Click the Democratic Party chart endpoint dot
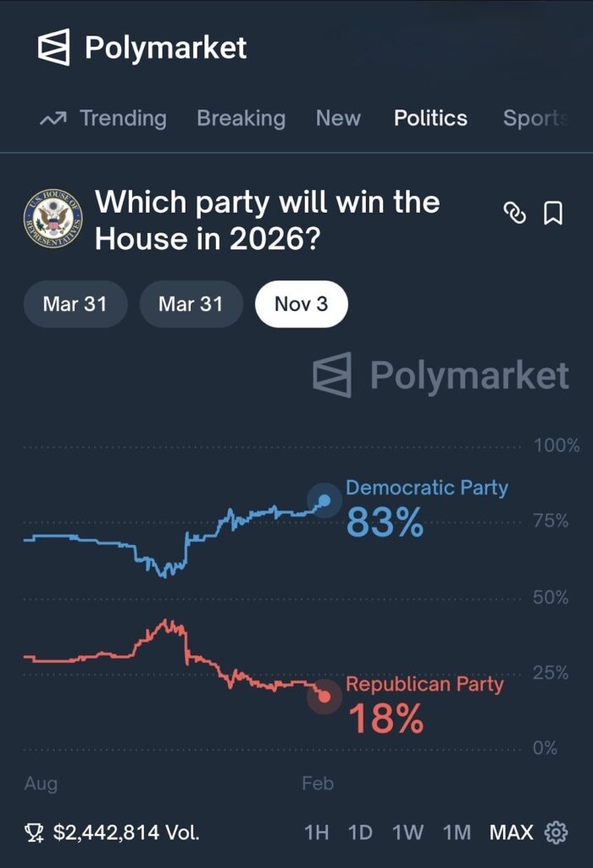The height and width of the screenshot is (868, 593). pos(324,500)
